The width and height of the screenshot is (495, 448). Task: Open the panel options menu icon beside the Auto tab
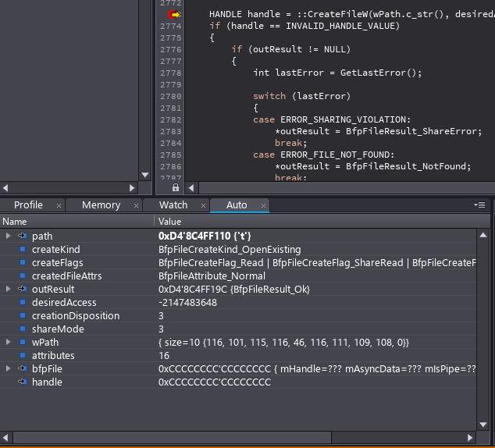(x=479, y=205)
